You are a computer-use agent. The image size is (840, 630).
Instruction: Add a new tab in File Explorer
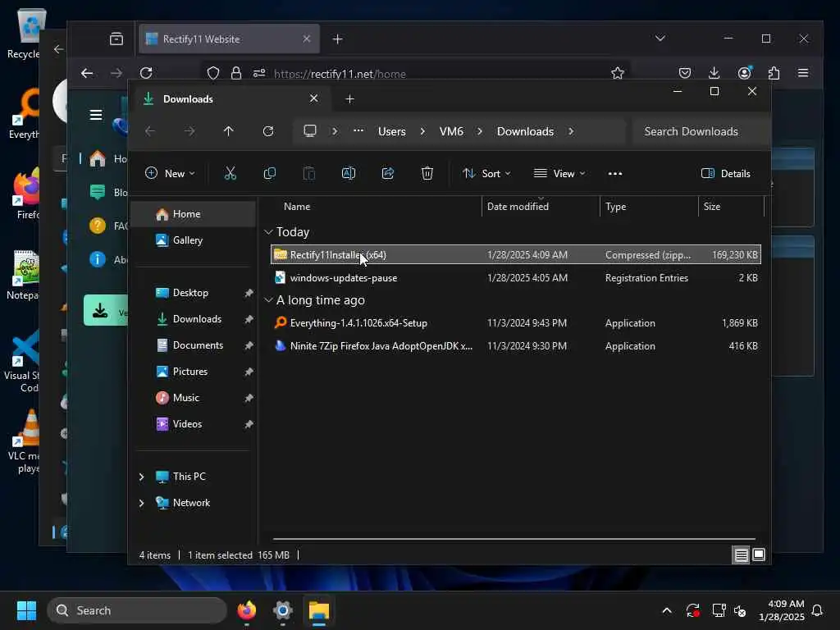pyautogui.click(x=349, y=99)
